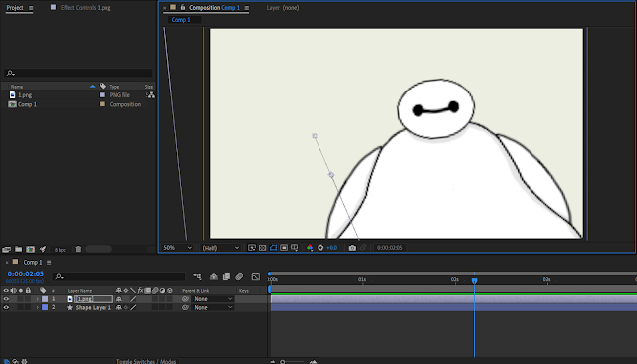
Task: Toggle shy switch for Shape Layer 1
Action: point(119,307)
